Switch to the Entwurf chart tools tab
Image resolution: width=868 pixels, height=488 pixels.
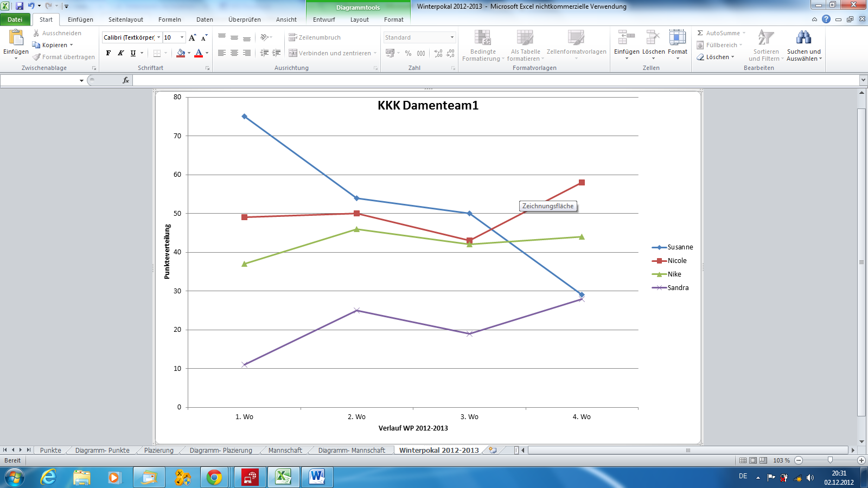(x=324, y=20)
